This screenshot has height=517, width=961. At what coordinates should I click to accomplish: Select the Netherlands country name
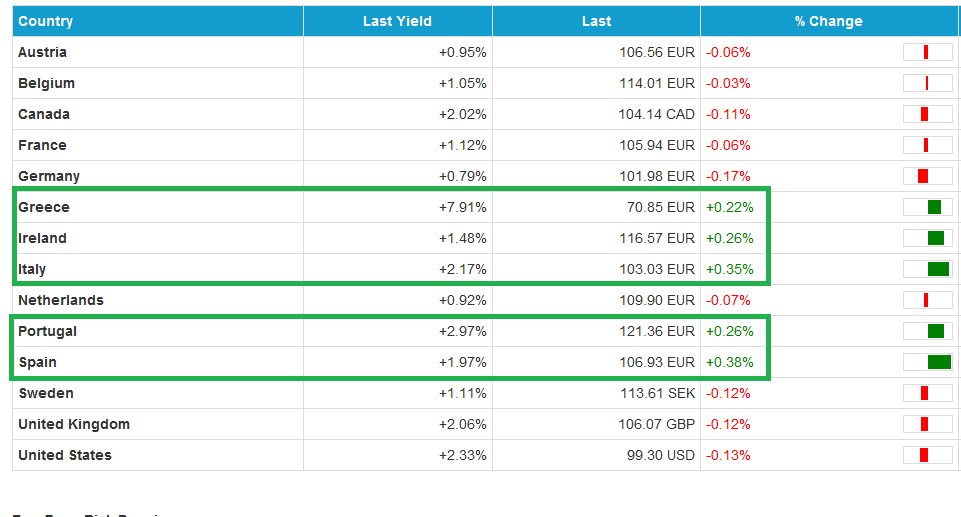coord(61,300)
